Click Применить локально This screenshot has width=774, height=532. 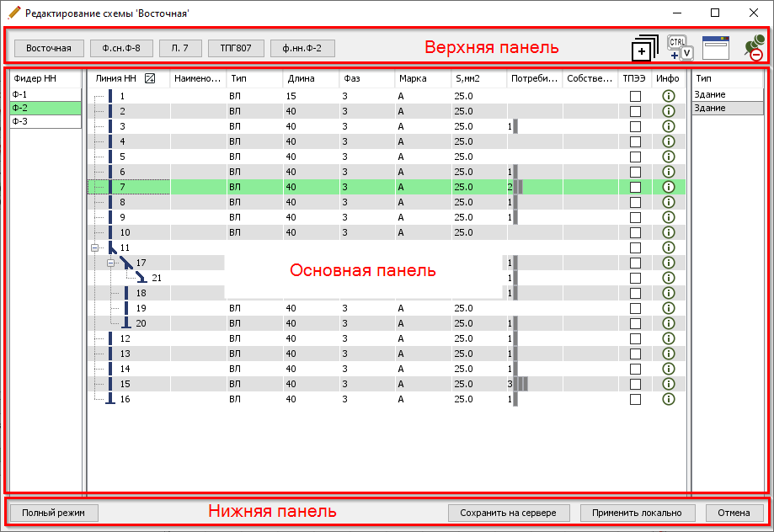pyautogui.click(x=638, y=513)
